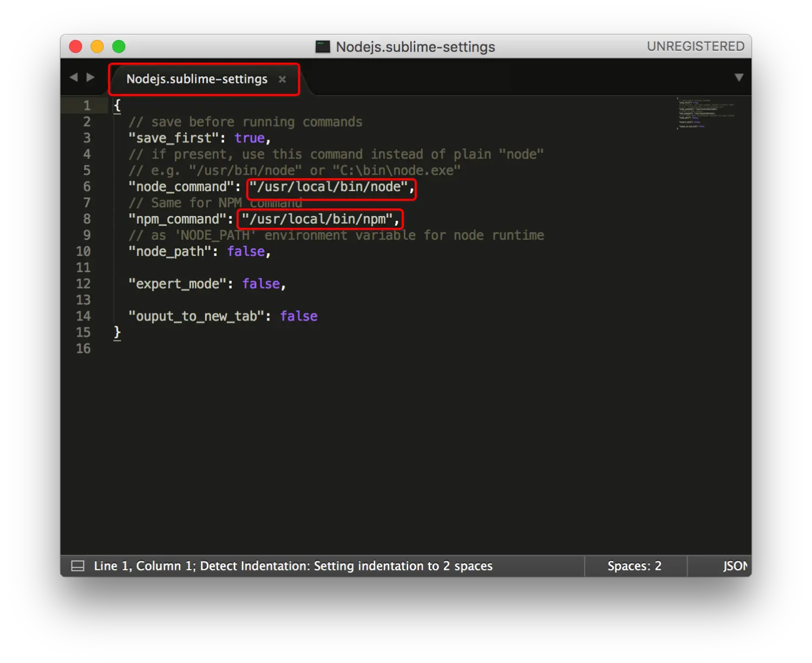The image size is (812, 663).
Task: Click line number 8 in gutter
Action: click(87, 219)
